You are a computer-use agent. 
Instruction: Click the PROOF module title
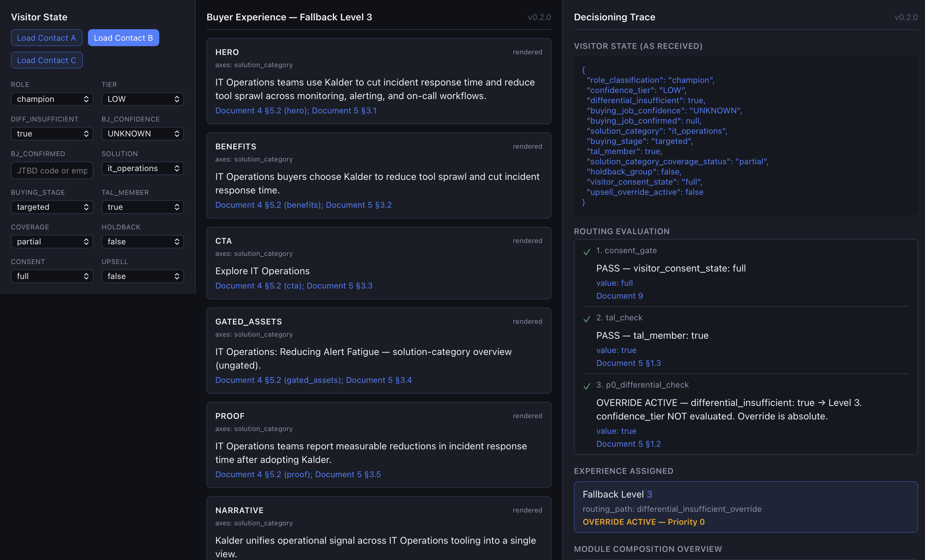click(230, 416)
